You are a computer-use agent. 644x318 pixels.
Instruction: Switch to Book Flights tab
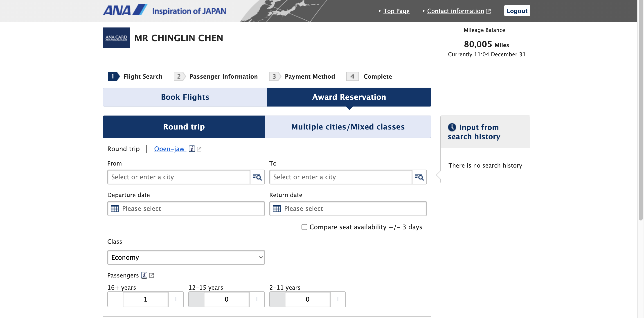pos(185,97)
